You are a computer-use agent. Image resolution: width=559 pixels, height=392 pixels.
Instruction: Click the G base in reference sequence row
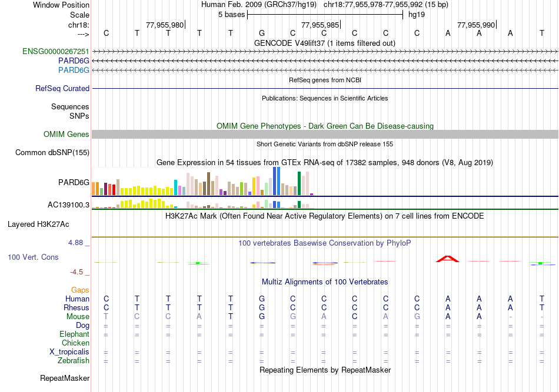[x=262, y=33]
